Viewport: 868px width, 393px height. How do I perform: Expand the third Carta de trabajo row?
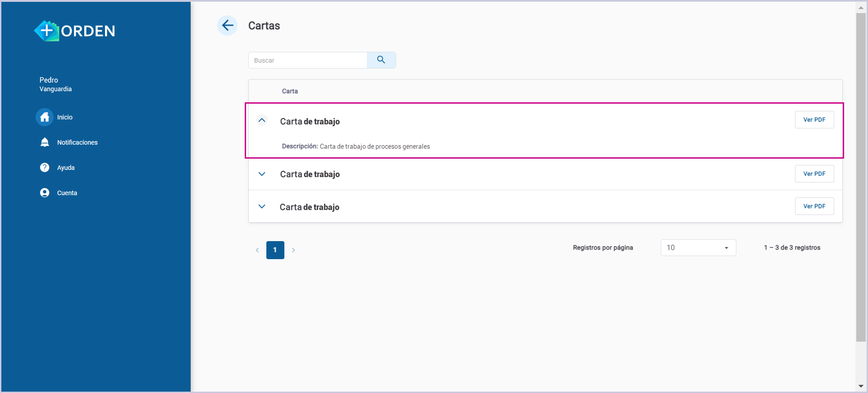point(262,206)
